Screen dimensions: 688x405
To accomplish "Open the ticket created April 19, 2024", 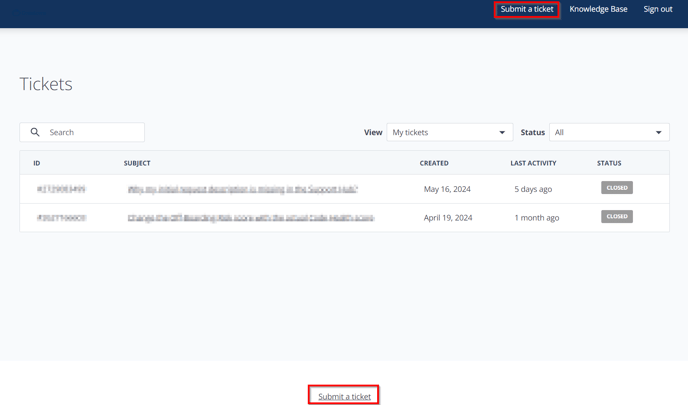I will pyautogui.click(x=251, y=218).
